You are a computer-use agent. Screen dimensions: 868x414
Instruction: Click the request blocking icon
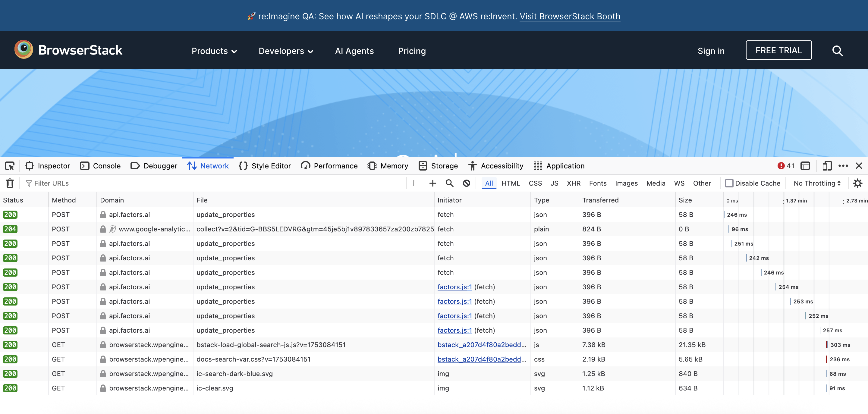466,183
